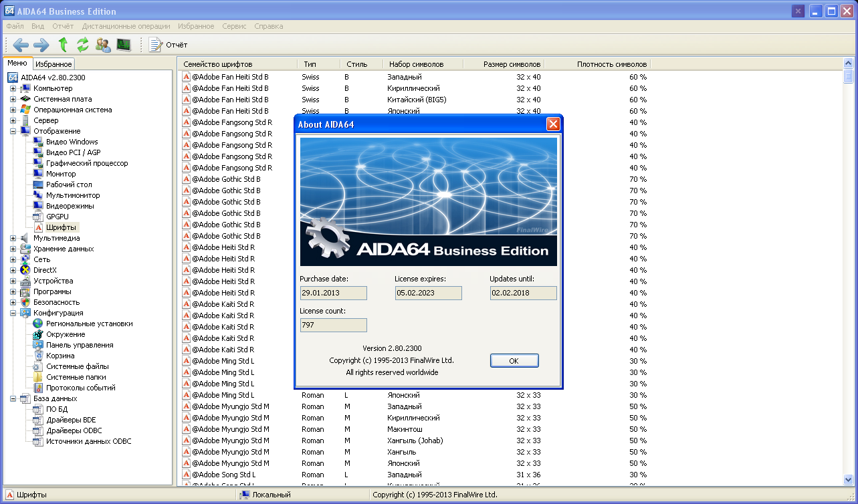Image resolution: width=858 pixels, height=504 pixels.
Task: Open Региональные установки item
Action: [x=89, y=324]
